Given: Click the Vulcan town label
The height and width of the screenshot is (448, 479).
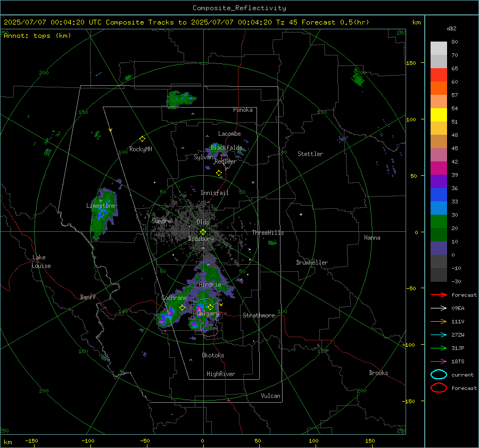Looking at the screenshot, I should click(x=270, y=396).
